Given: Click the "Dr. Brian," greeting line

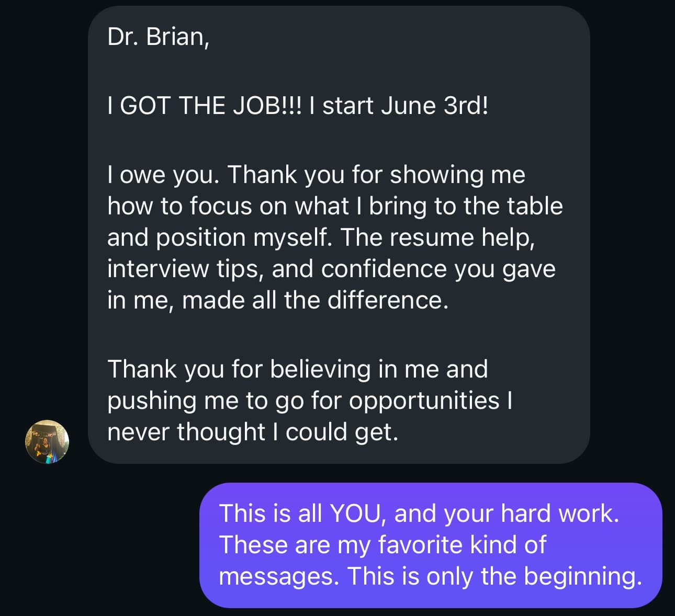Looking at the screenshot, I should tap(159, 37).
